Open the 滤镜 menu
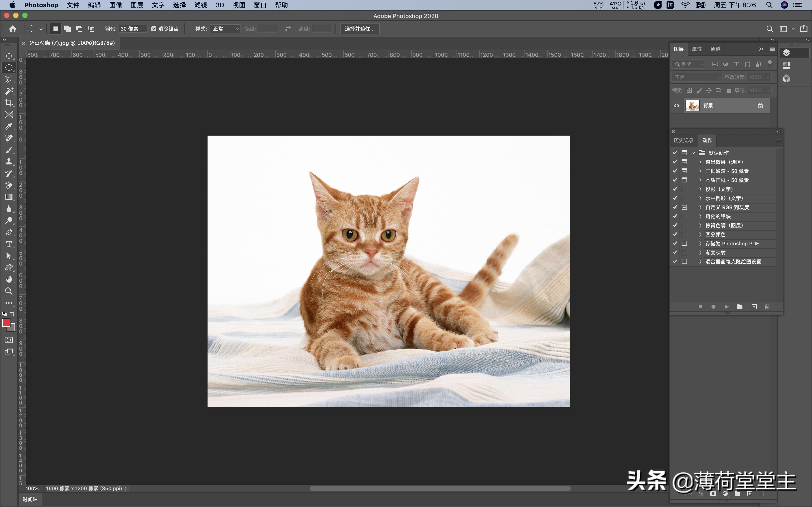 [200, 5]
